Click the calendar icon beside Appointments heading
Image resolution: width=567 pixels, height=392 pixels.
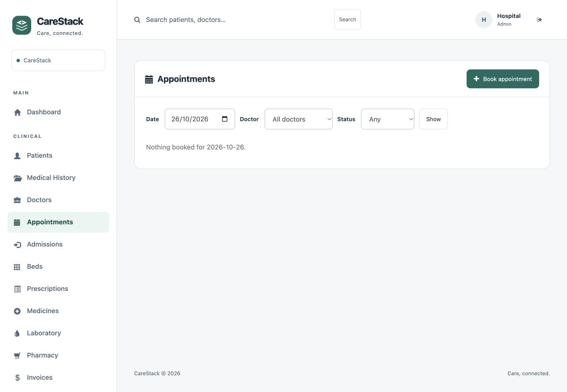pos(149,79)
